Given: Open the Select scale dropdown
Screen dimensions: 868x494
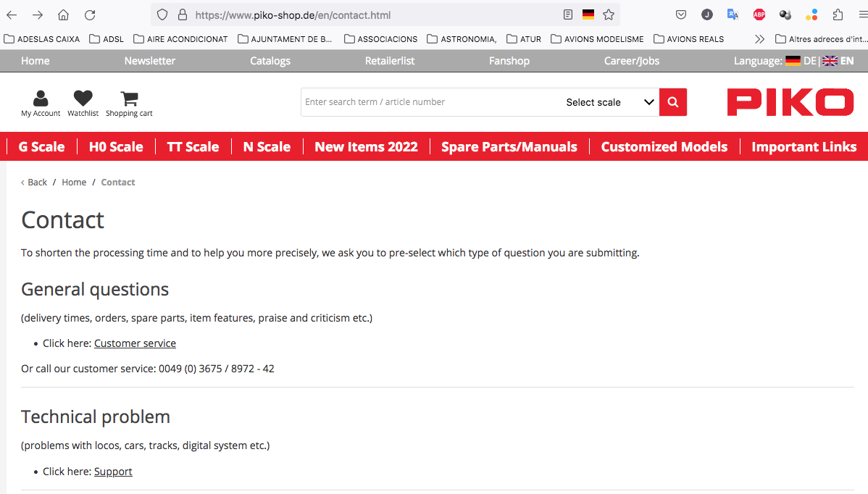Looking at the screenshot, I should point(609,102).
